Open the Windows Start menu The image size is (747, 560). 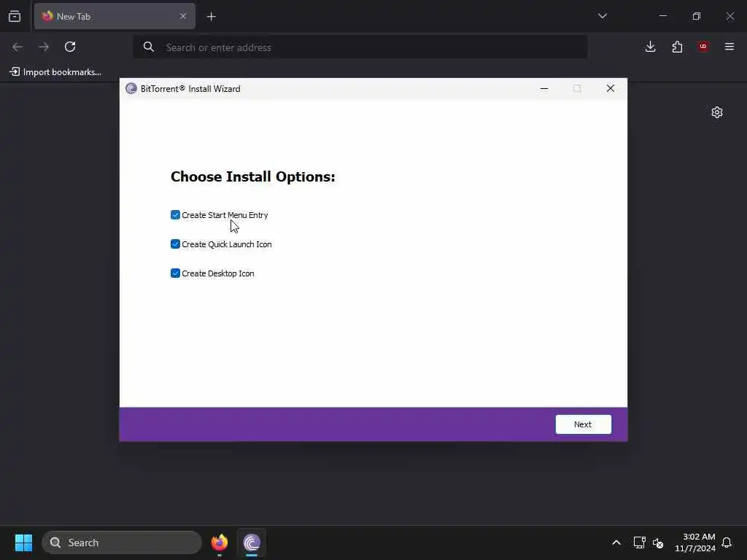tap(23, 542)
